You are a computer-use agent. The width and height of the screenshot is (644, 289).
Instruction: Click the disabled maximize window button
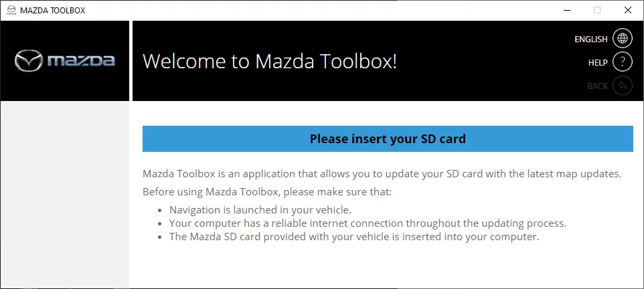(x=596, y=10)
